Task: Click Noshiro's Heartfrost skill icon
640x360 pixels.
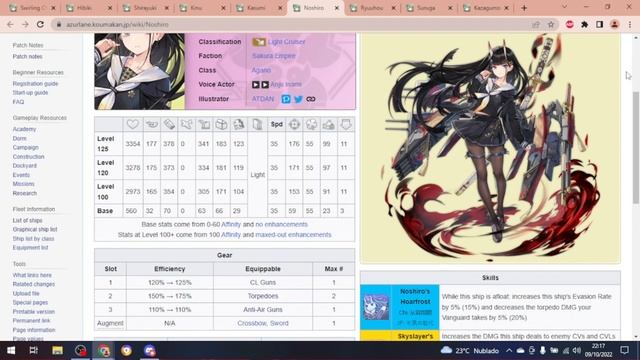Action: click(x=376, y=307)
